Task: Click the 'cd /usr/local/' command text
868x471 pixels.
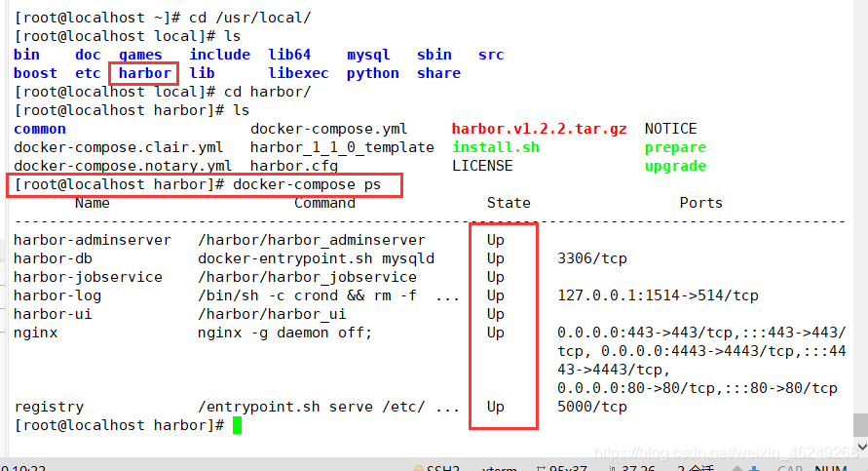Action: click(249, 18)
